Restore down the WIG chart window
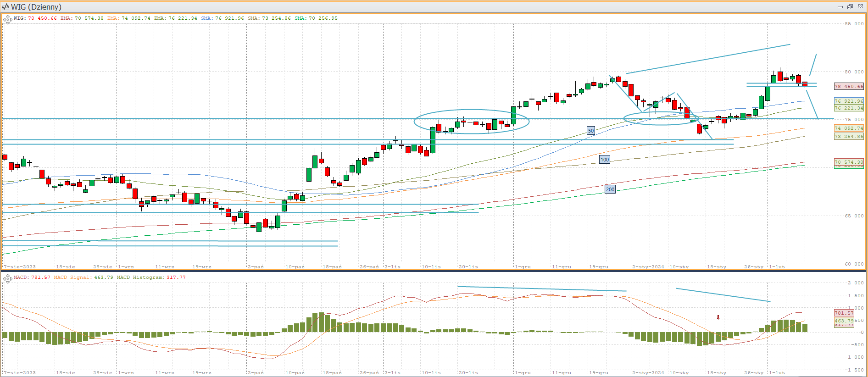This screenshot has height=377, width=868. coord(850,7)
